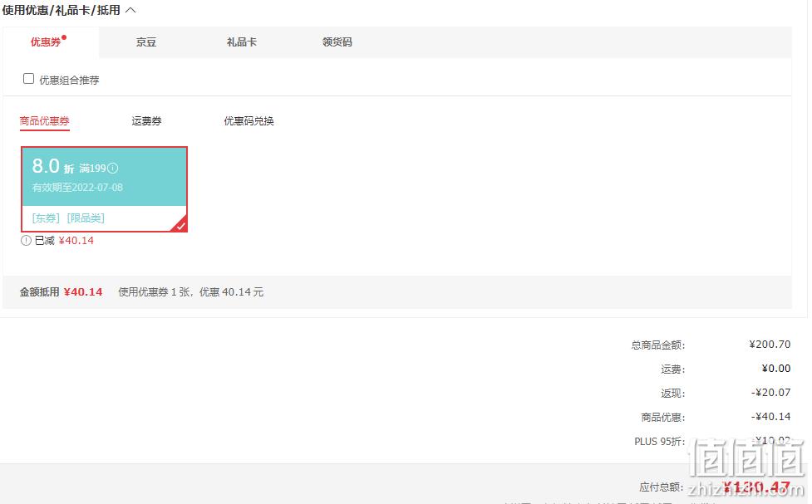The image size is (812, 504).
Task: Click 使用优惠券 1 张，优惠 40.14 元 text
Action: (x=190, y=291)
